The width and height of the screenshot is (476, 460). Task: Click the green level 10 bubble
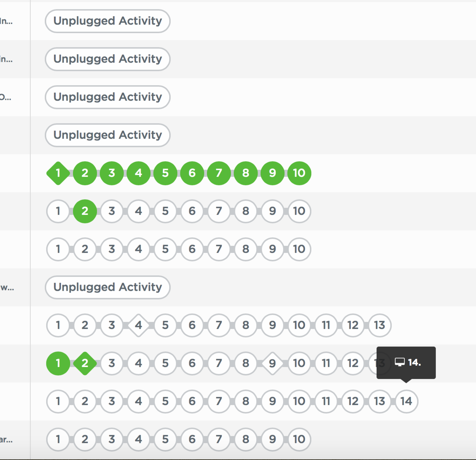(x=299, y=173)
